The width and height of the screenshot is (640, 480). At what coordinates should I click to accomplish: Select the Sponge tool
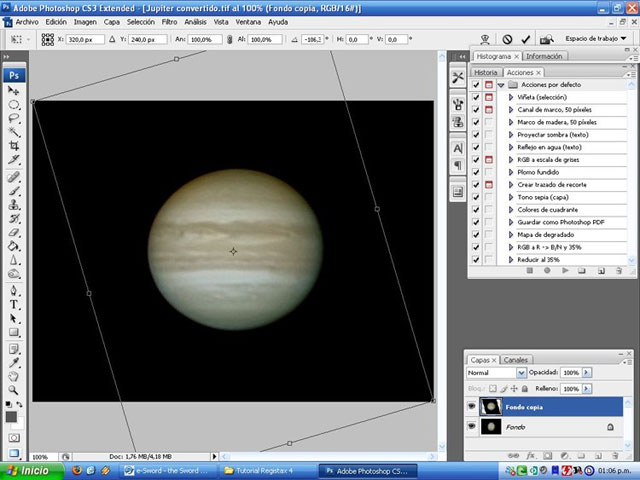(13, 274)
